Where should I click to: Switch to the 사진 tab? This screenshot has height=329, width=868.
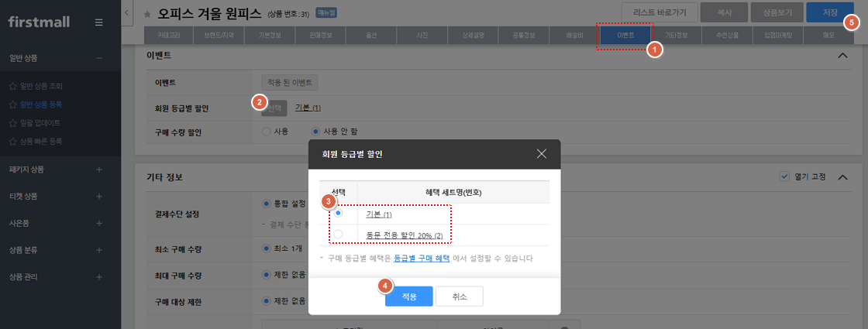pyautogui.click(x=422, y=35)
